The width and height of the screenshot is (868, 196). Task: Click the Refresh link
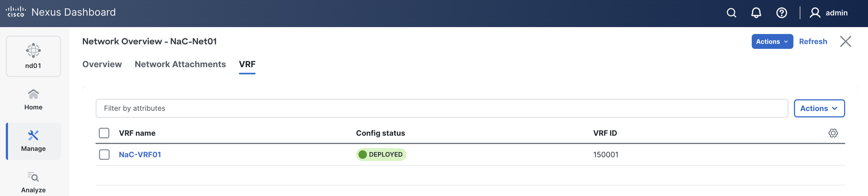(813, 41)
